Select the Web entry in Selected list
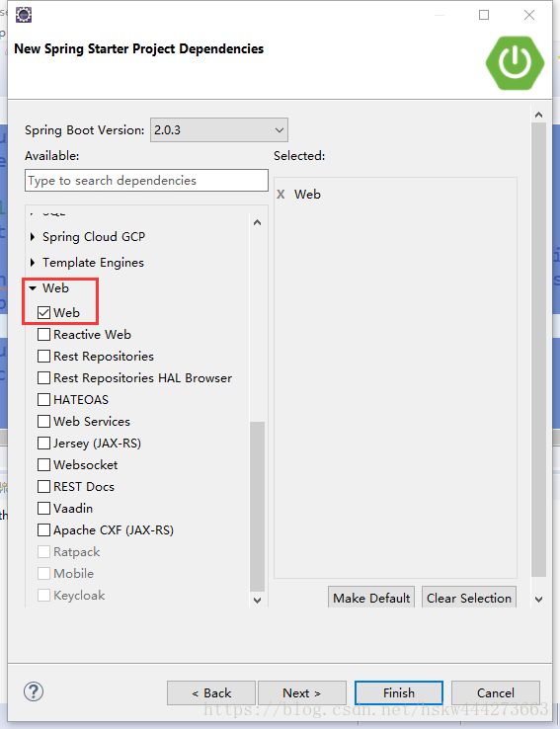560x729 pixels. coord(307,195)
